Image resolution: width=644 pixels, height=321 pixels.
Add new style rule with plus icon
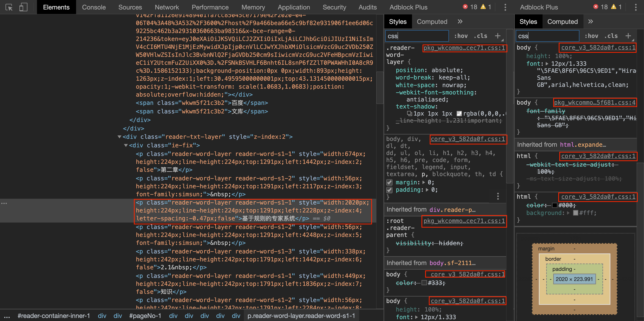497,36
